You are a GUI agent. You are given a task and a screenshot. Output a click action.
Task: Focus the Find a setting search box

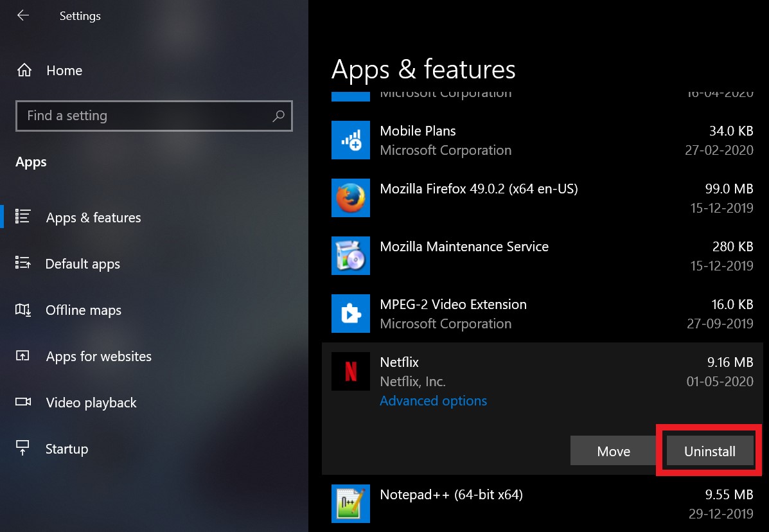[x=154, y=116]
